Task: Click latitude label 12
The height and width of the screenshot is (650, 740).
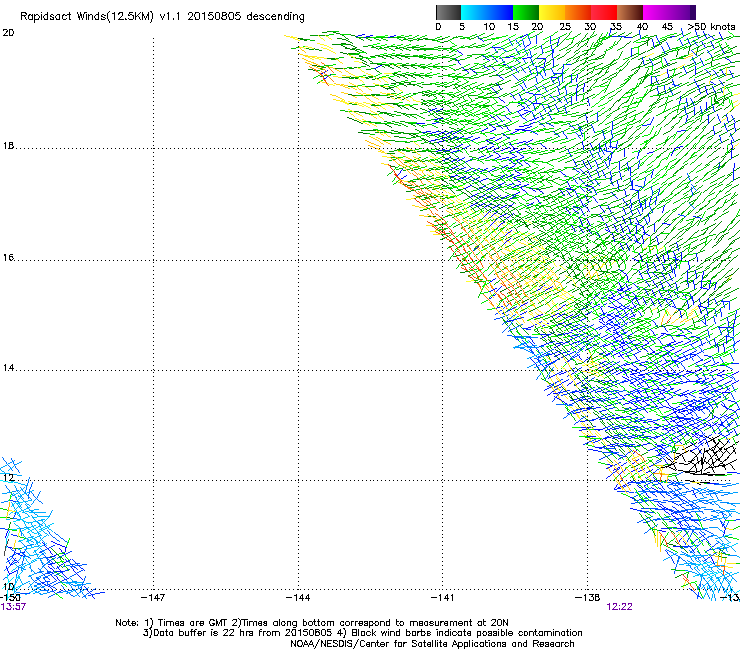Action: click(x=8, y=478)
